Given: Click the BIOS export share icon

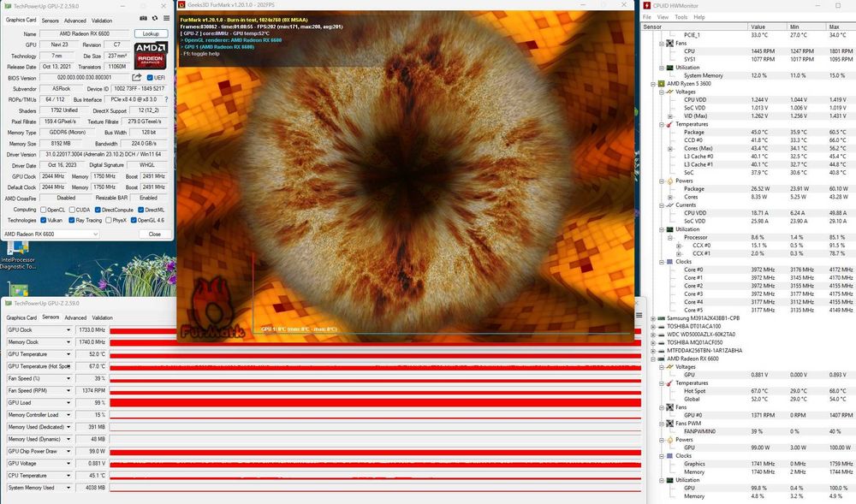Looking at the screenshot, I should pyautogui.click(x=137, y=78).
